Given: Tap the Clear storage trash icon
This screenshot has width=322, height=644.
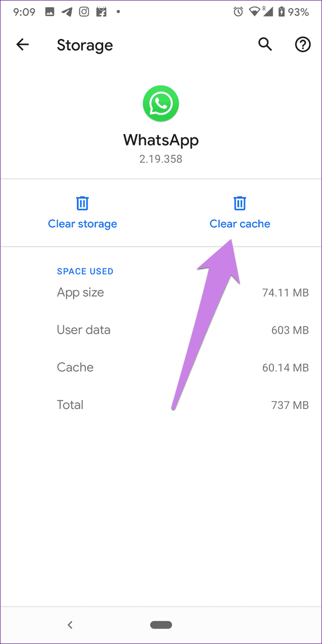Looking at the screenshot, I should (x=82, y=203).
